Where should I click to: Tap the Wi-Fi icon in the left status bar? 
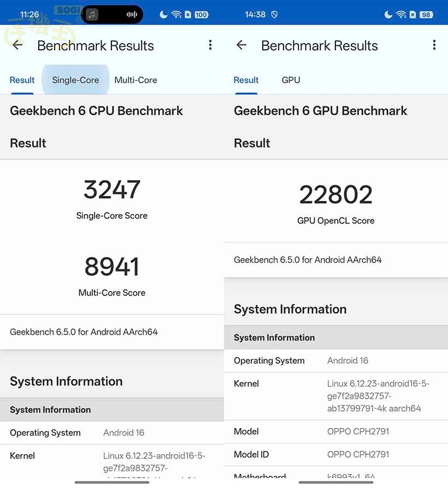click(175, 14)
